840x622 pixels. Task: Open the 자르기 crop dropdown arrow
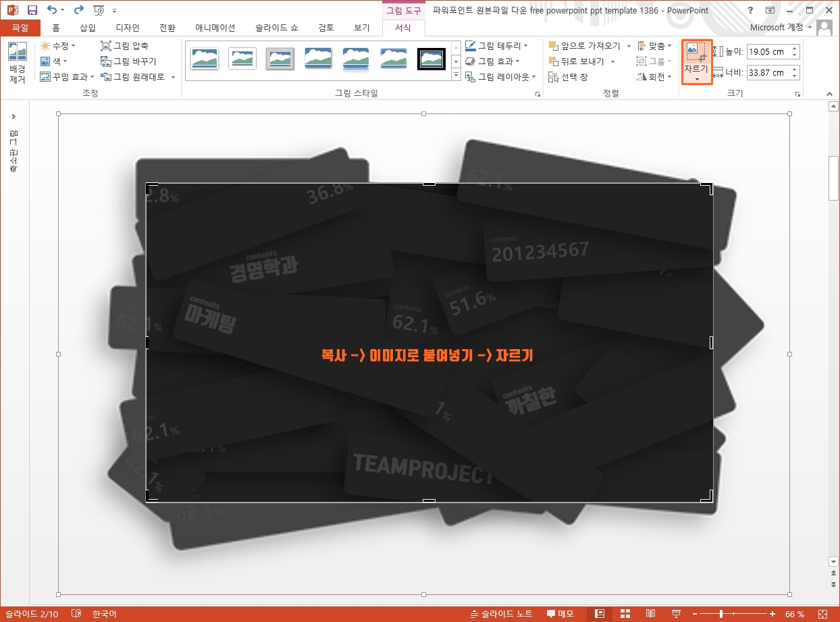click(x=696, y=79)
